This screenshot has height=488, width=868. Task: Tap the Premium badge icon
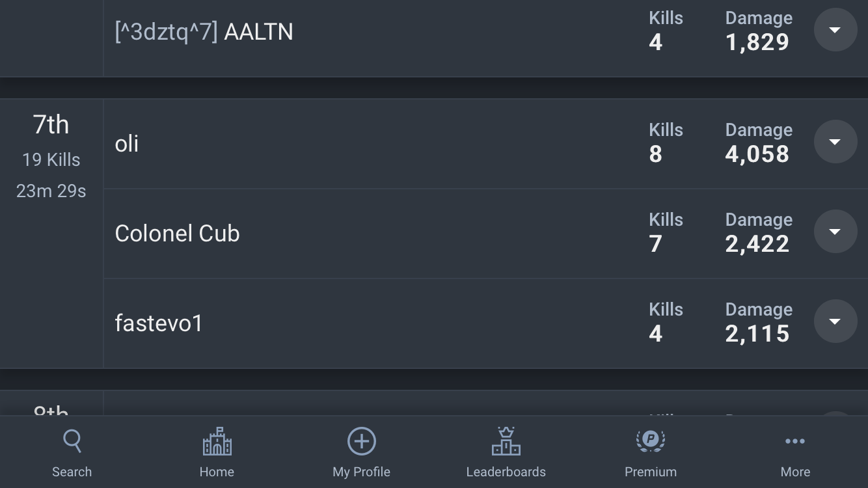651,441
